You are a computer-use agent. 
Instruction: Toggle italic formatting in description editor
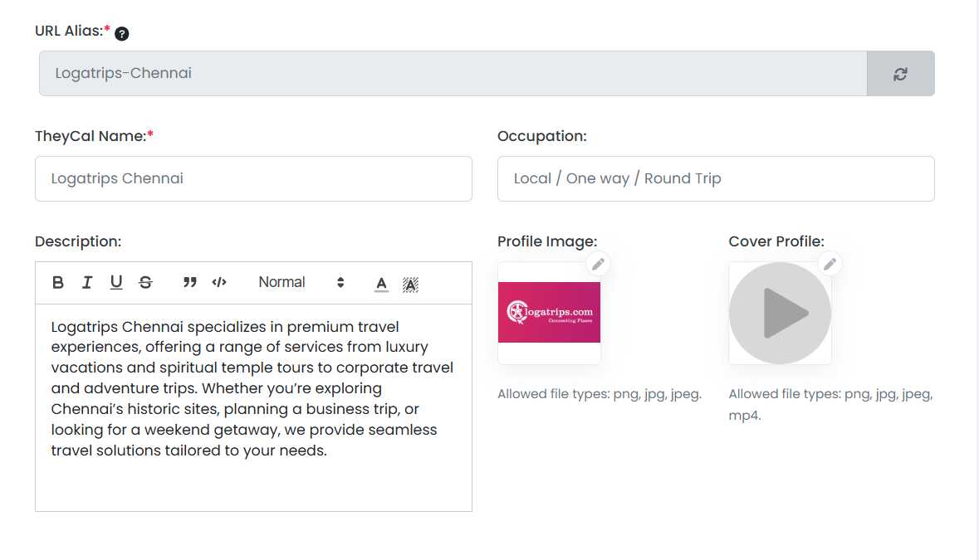(x=87, y=283)
